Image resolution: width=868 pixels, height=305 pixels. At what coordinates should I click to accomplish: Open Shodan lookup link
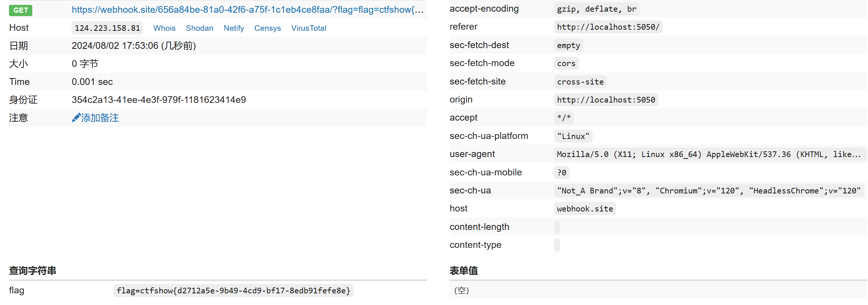[200, 28]
